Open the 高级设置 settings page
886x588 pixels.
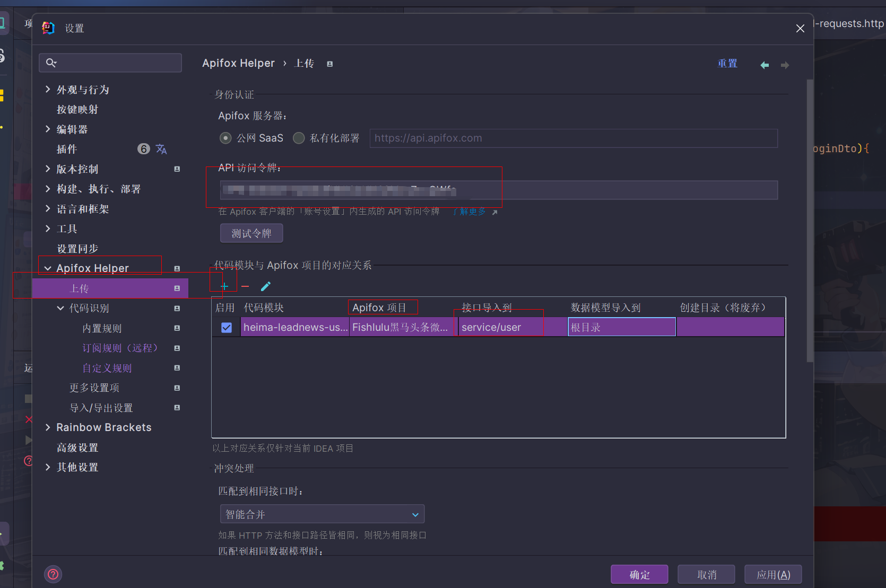(77, 447)
